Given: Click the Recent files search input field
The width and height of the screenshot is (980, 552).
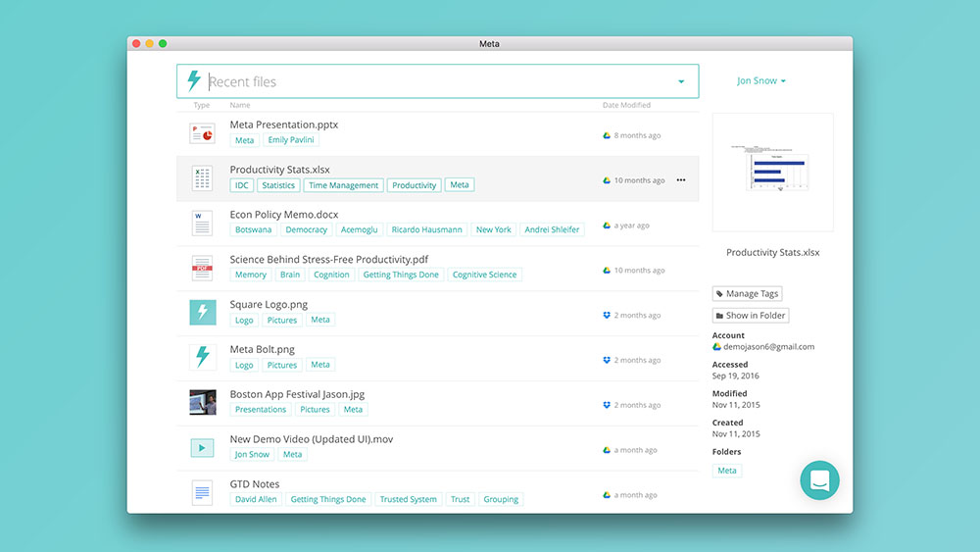Looking at the screenshot, I should [x=431, y=81].
